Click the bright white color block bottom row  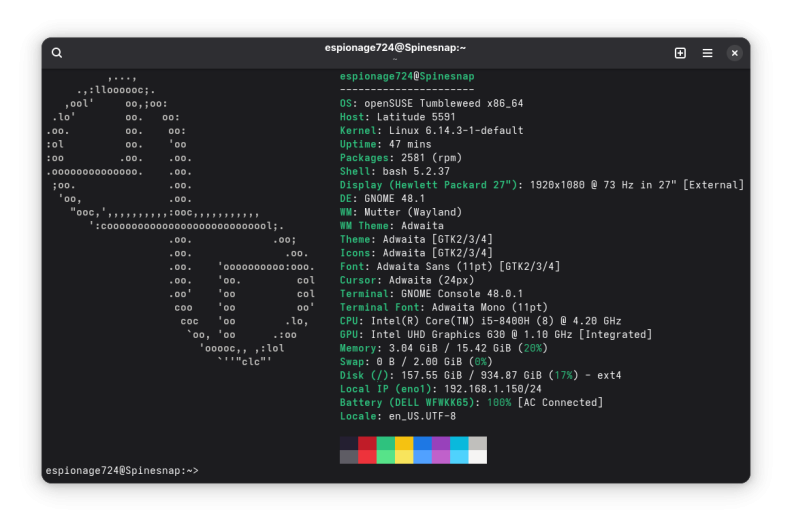pos(478,457)
